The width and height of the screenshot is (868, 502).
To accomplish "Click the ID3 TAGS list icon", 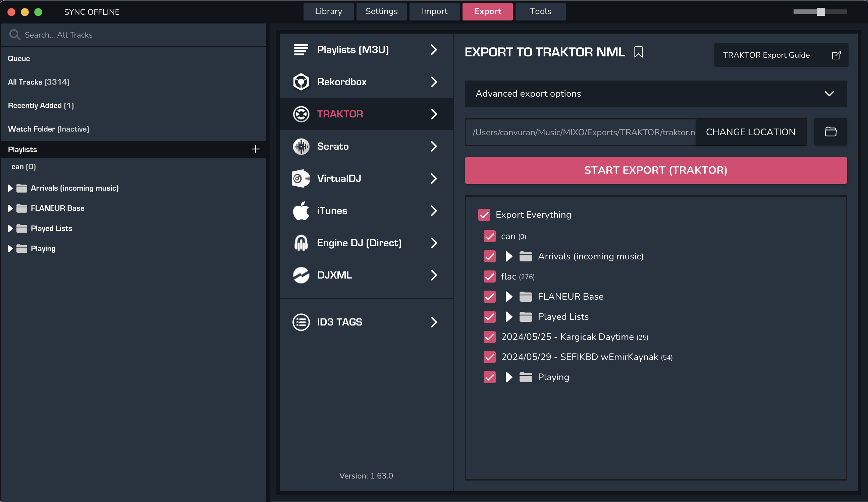I will (301, 322).
